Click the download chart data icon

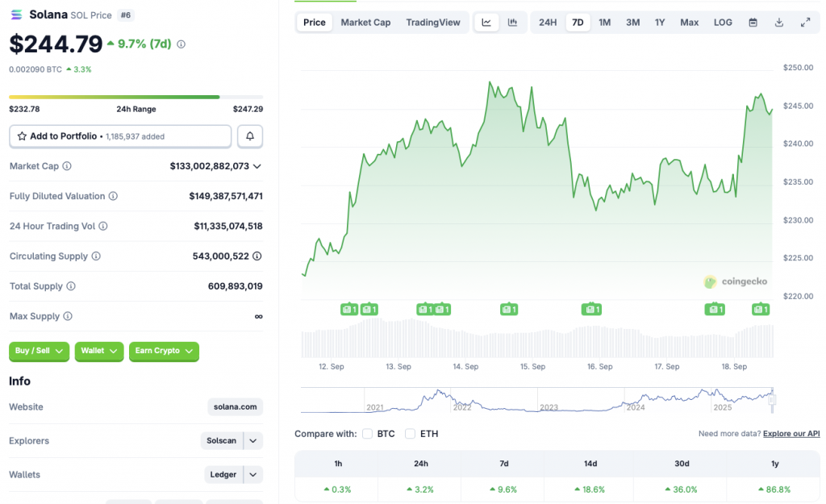click(x=779, y=23)
